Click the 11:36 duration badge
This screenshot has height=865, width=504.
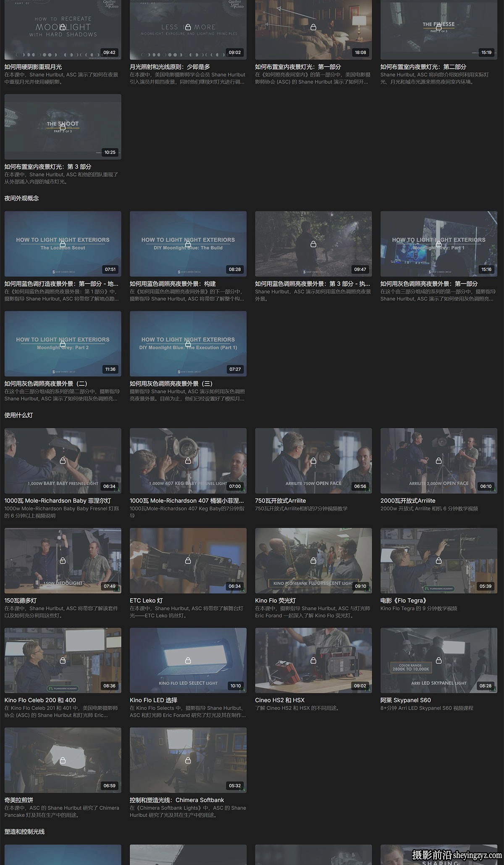pos(110,369)
